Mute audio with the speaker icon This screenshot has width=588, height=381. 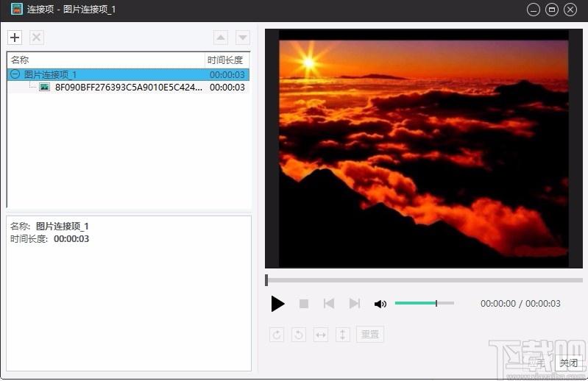click(380, 304)
